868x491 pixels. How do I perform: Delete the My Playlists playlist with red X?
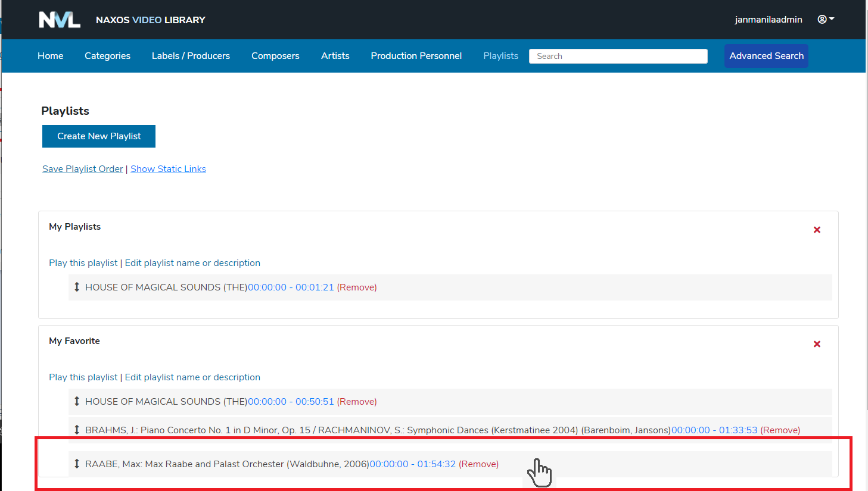817,230
